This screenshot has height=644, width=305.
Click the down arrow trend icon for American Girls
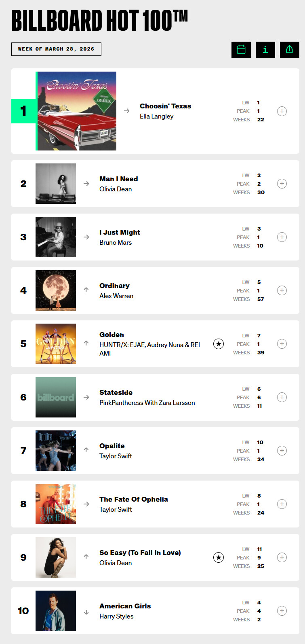(86, 612)
